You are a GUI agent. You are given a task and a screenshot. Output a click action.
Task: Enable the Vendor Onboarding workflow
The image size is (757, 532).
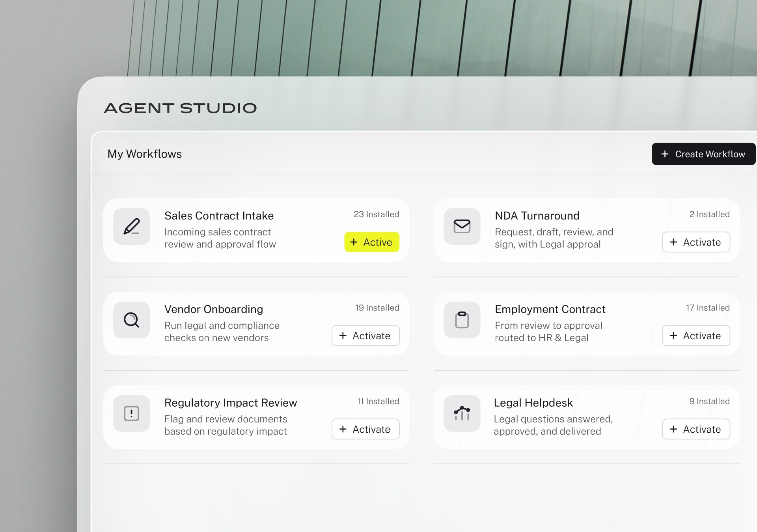point(365,335)
